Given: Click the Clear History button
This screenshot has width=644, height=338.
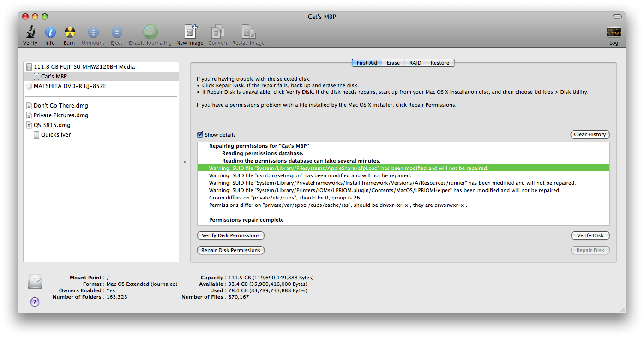Looking at the screenshot, I should pyautogui.click(x=590, y=134).
